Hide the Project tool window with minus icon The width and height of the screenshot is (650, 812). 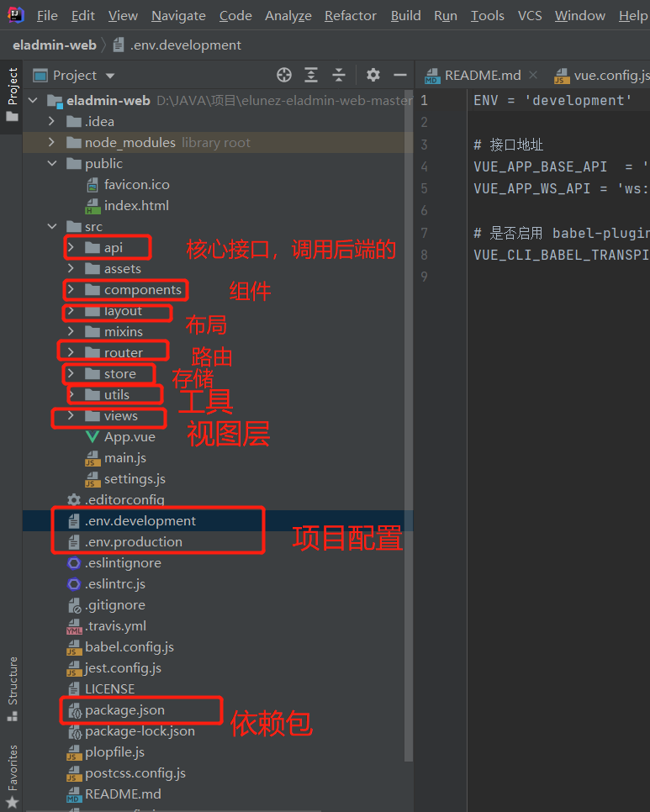coord(400,75)
